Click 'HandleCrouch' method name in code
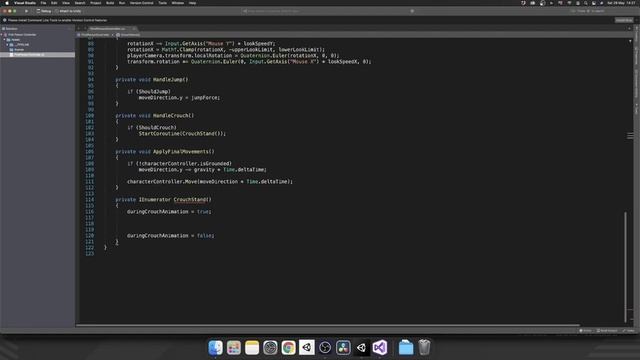This screenshot has width=640, height=360. click(x=172, y=116)
